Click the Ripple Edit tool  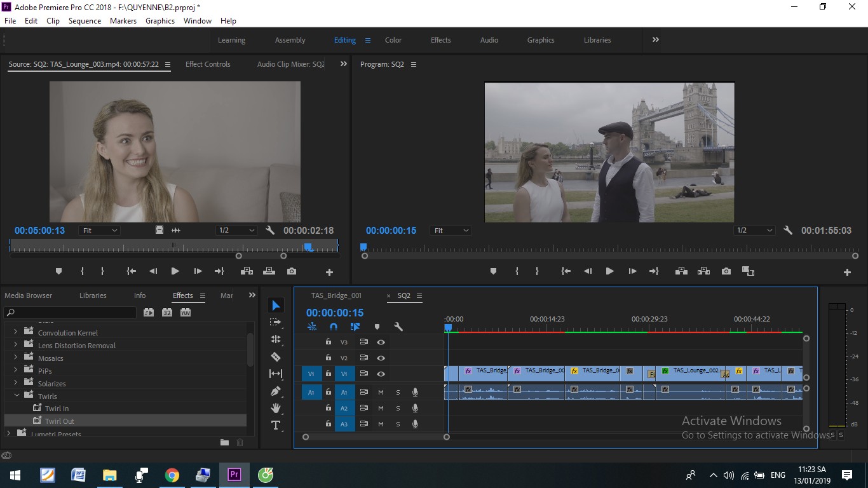(276, 339)
